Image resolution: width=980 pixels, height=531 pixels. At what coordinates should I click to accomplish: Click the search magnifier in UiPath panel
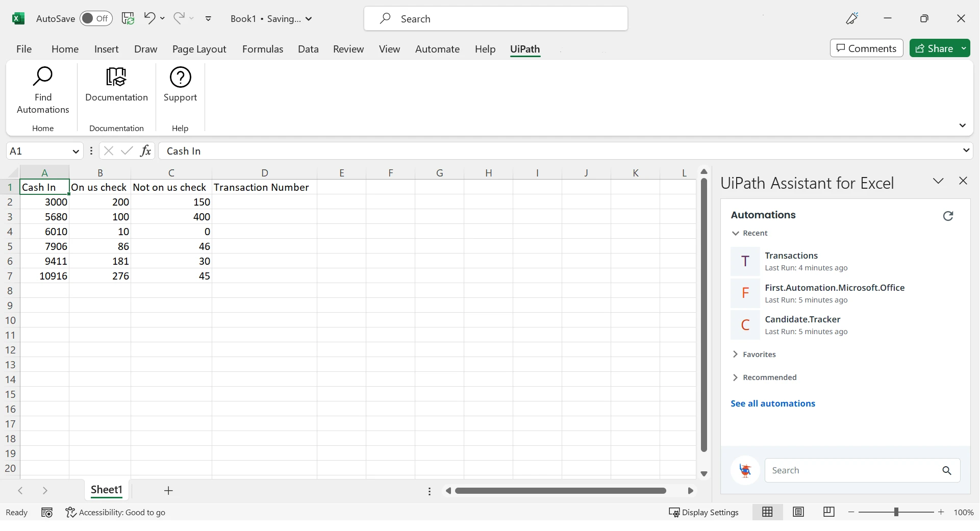[947, 470]
